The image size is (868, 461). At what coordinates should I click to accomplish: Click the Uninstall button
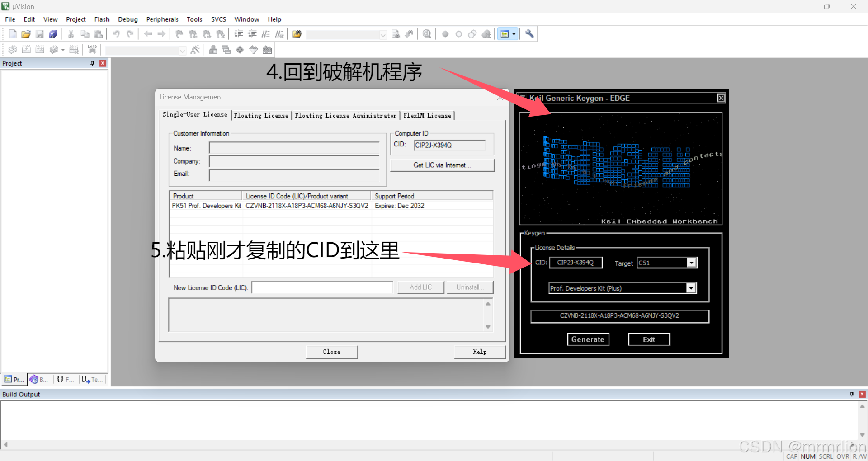click(x=470, y=287)
